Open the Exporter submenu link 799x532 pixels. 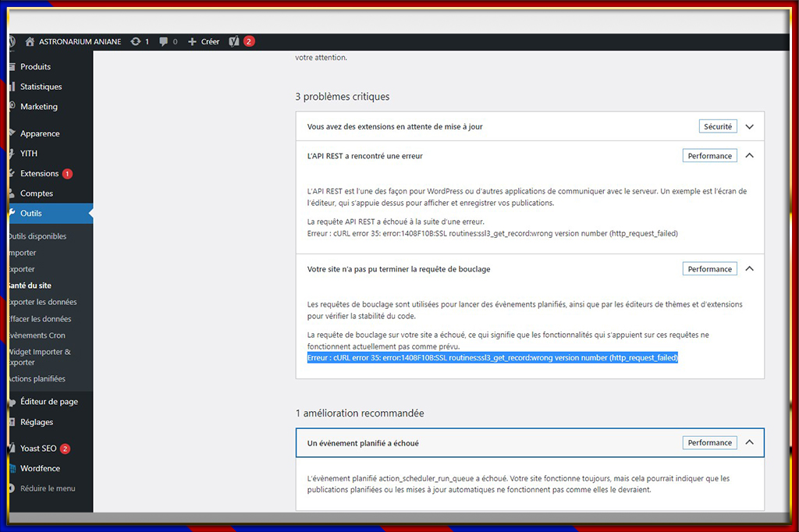23,269
